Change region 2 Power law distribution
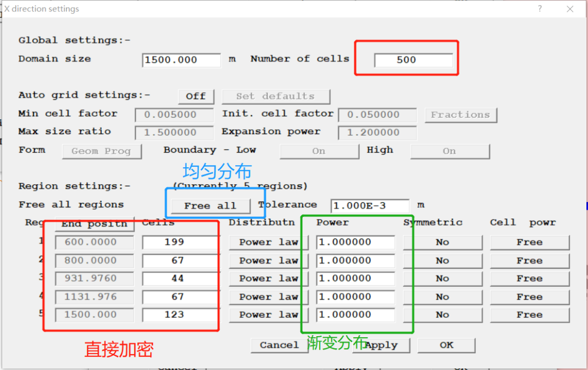This screenshot has height=370, width=588. [x=268, y=261]
